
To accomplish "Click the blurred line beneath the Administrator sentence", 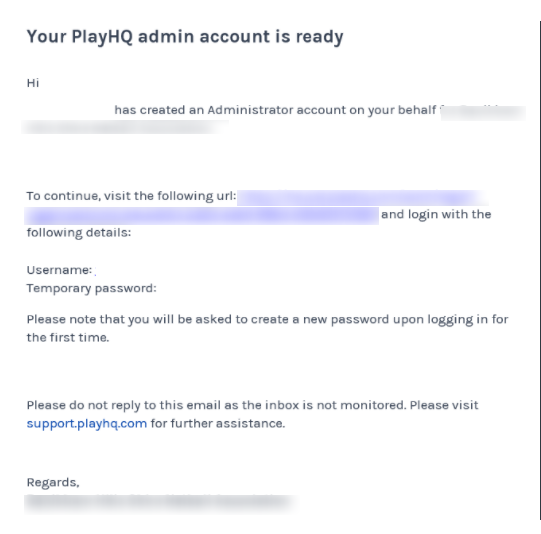I will 125,127.
